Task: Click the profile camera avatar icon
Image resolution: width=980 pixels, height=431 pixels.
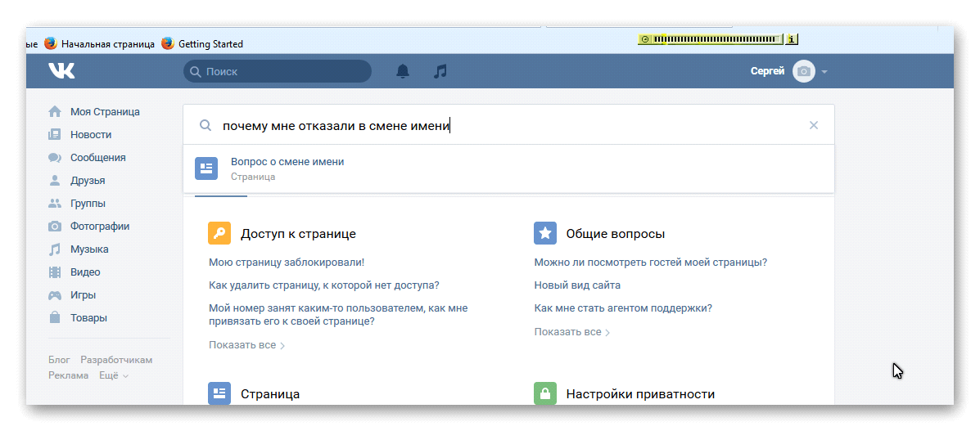Action: [804, 71]
